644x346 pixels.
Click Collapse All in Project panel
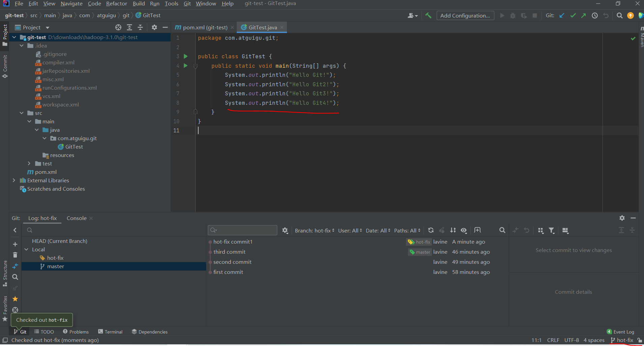click(141, 27)
